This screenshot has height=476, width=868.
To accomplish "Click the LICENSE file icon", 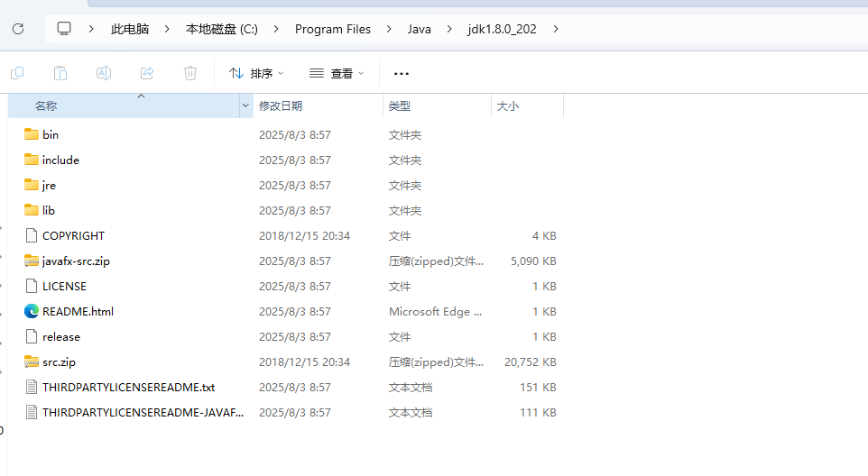I will click(32, 287).
